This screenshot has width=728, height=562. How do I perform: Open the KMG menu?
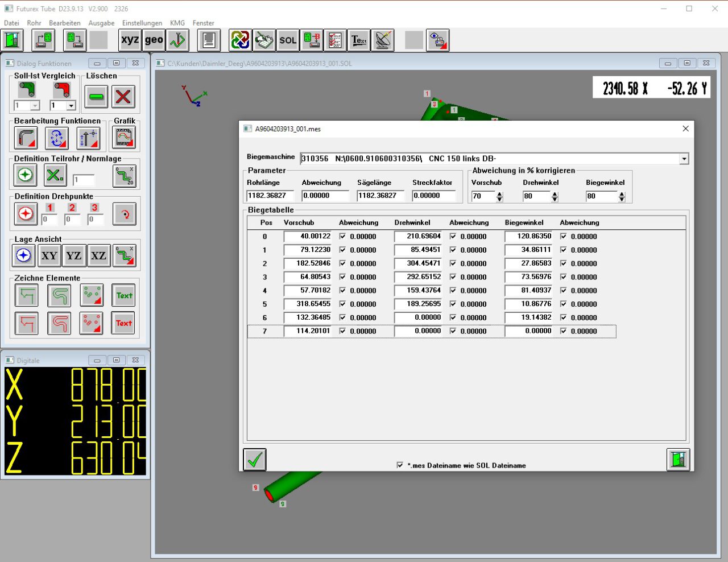point(177,23)
